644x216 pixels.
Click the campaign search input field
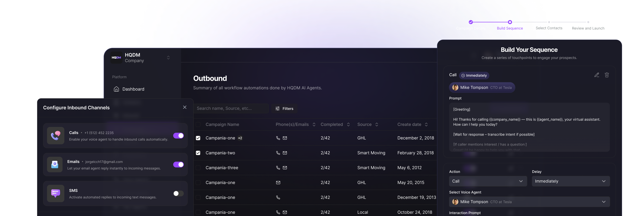tap(231, 108)
